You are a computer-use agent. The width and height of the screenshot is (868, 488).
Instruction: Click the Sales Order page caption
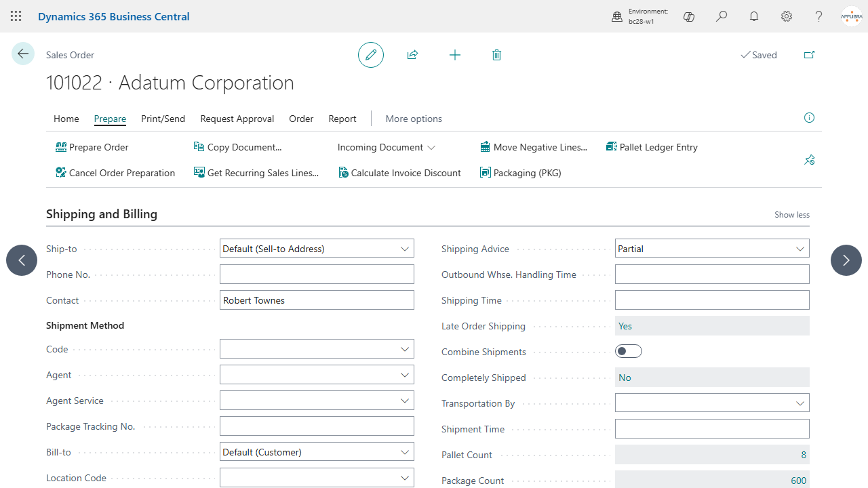tap(71, 55)
